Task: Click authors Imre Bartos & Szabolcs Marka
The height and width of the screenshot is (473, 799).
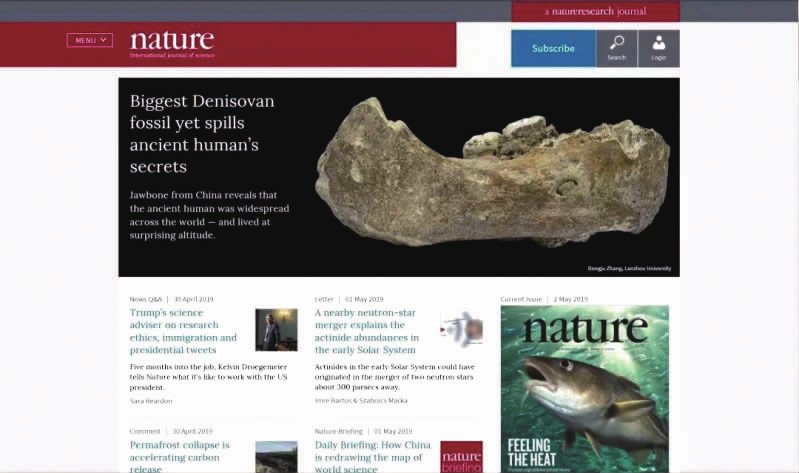Action: point(361,401)
